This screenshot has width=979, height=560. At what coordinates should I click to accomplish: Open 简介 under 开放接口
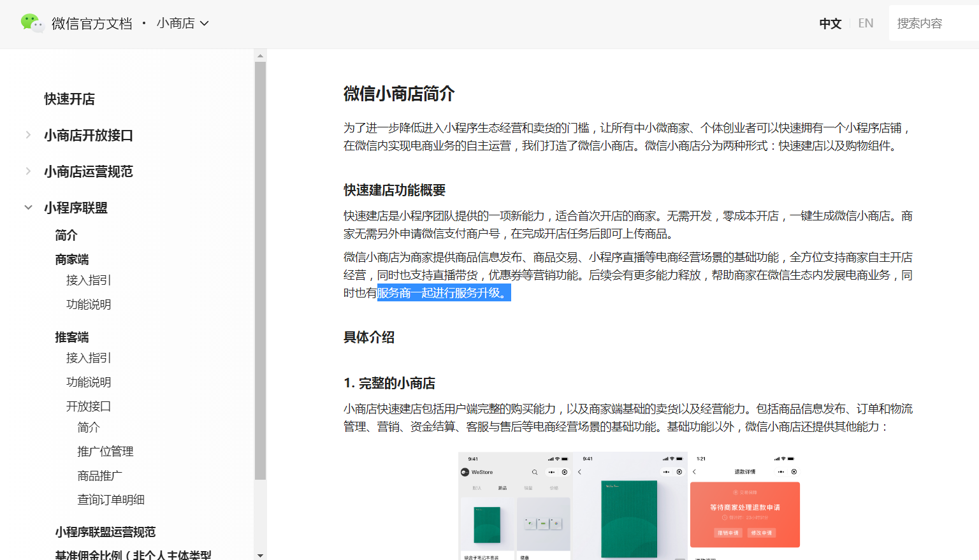89,427
